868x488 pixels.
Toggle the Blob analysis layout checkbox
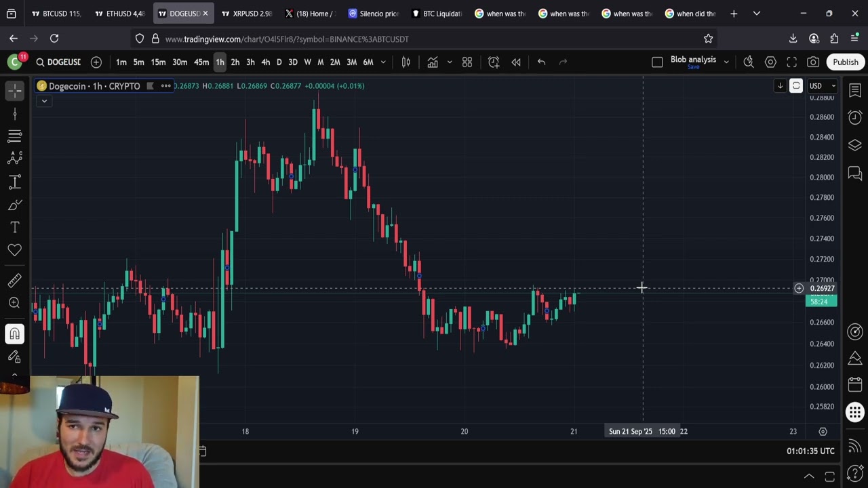[x=657, y=62]
